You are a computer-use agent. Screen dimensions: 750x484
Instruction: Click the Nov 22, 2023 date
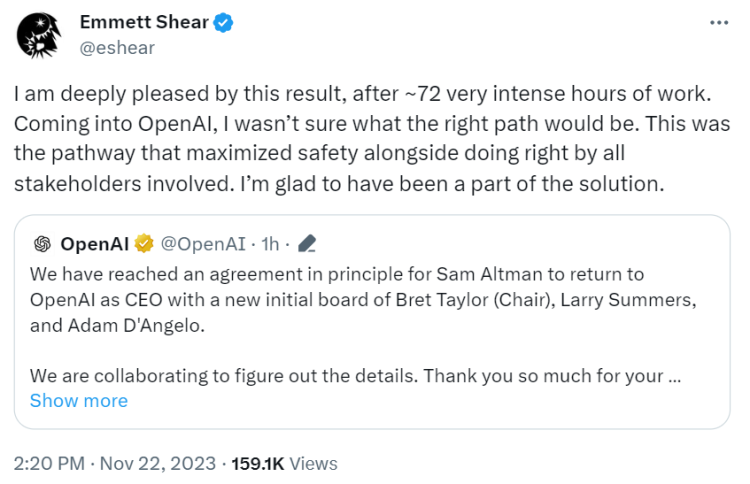tap(159, 463)
